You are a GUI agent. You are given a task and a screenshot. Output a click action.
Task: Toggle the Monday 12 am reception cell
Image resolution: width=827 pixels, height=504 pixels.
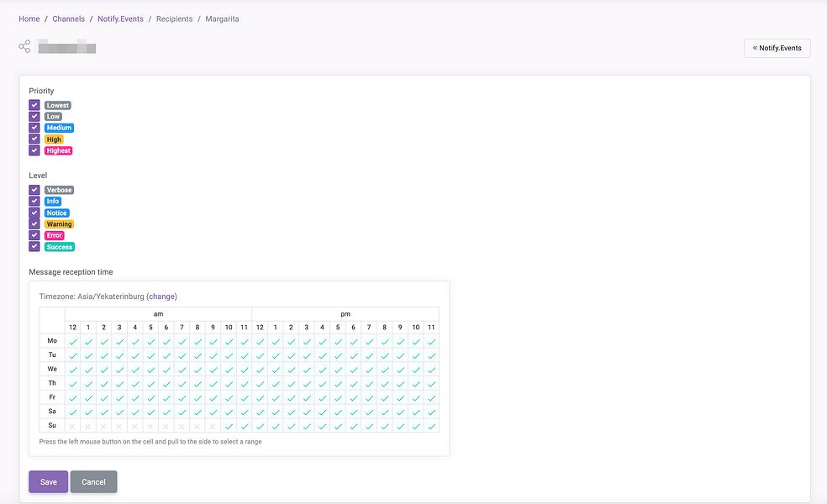(72, 341)
